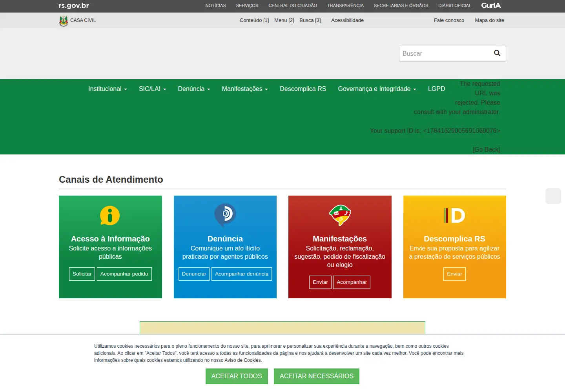Open the Fale conosco link
The width and height of the screenshot is (565, 392).
449,20
